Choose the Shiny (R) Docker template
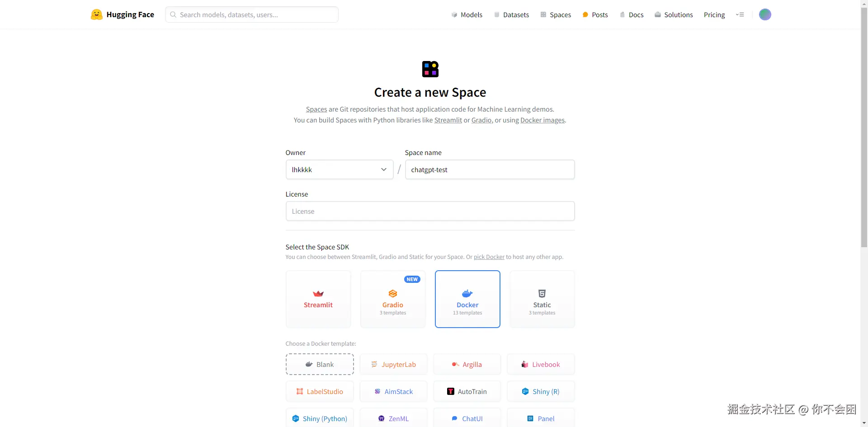868x427 pixels. (x=541, y=391)
